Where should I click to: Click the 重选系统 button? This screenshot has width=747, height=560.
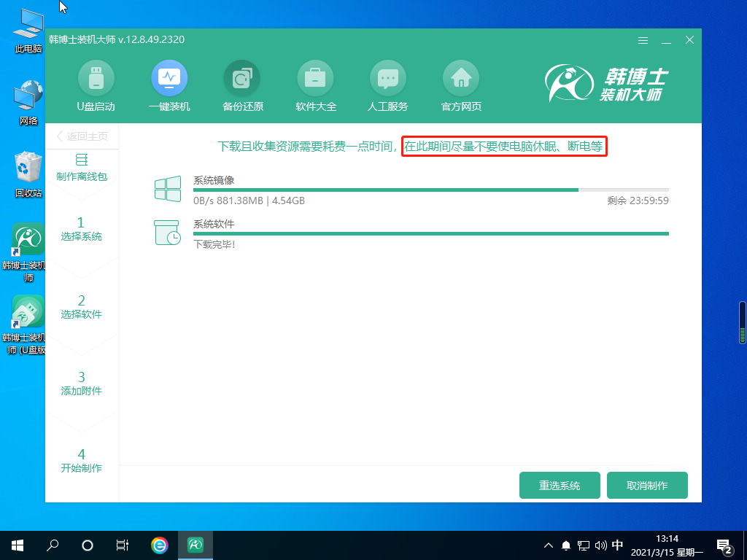(x=560, y=486)
